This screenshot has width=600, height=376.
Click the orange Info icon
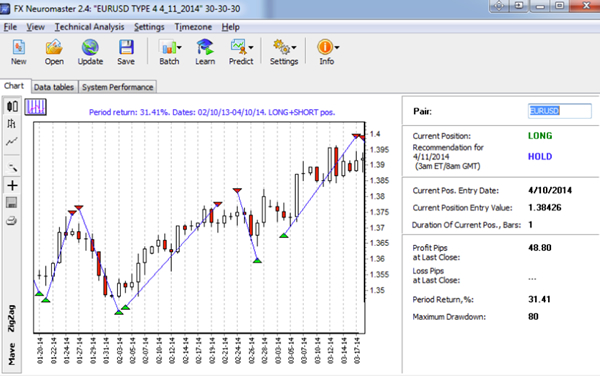(x=324, y=47)
